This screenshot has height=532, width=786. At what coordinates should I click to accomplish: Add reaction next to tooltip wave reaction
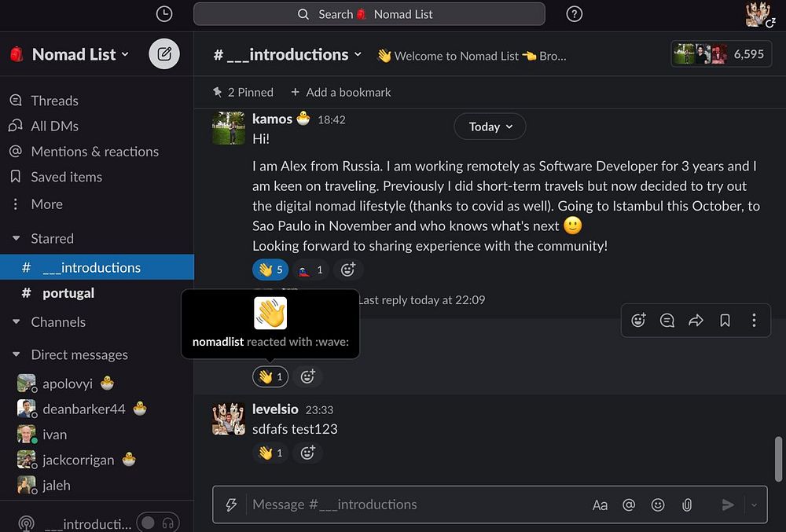307,376
